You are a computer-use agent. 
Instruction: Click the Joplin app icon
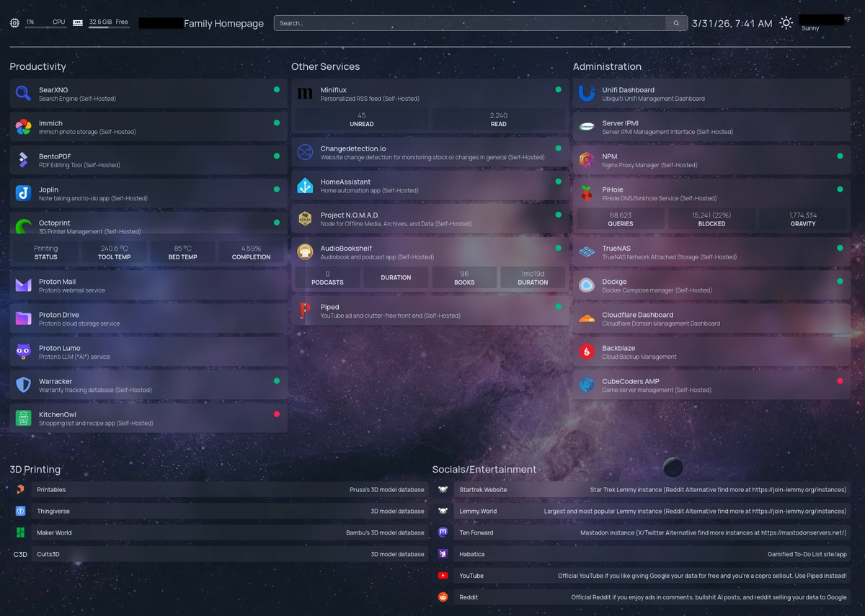(23, 193)
